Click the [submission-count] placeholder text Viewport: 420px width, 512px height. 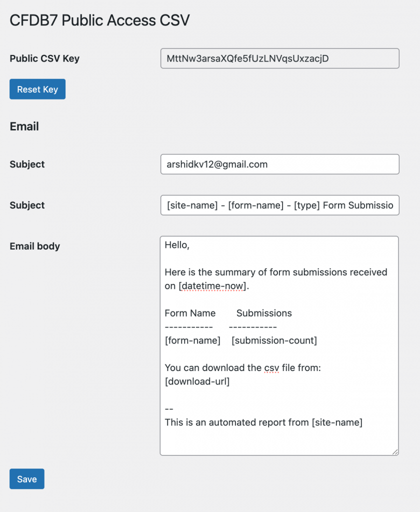pos(274,341)
